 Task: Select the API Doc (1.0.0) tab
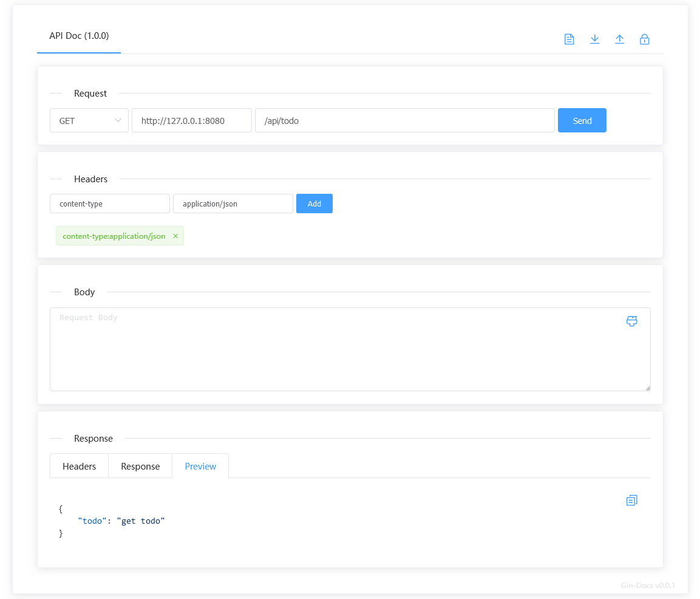point(79,36)
